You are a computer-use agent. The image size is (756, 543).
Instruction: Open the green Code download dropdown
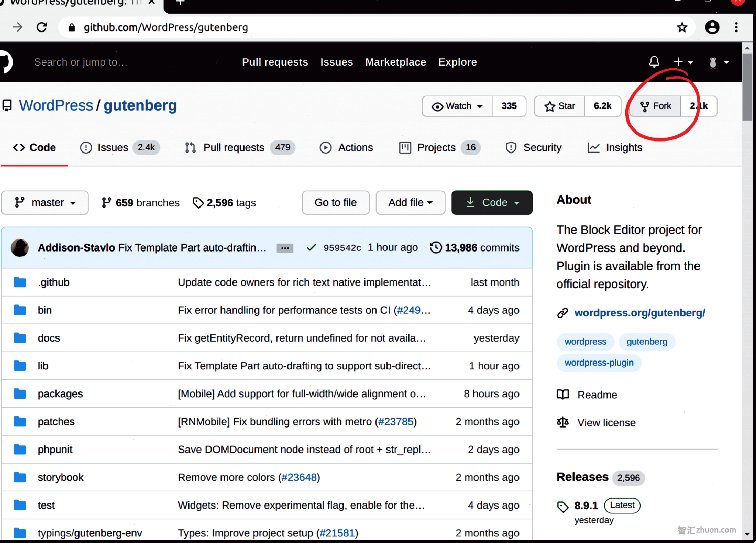492,203
